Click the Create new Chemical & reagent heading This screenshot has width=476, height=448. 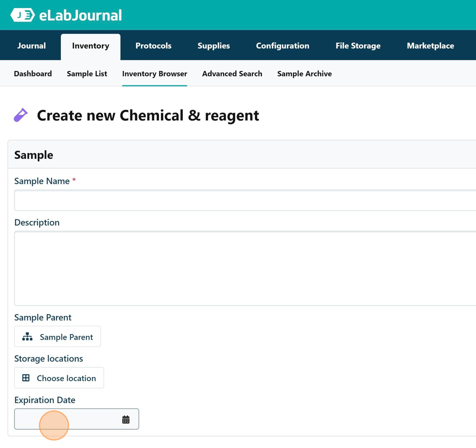[x=148, y=115]
